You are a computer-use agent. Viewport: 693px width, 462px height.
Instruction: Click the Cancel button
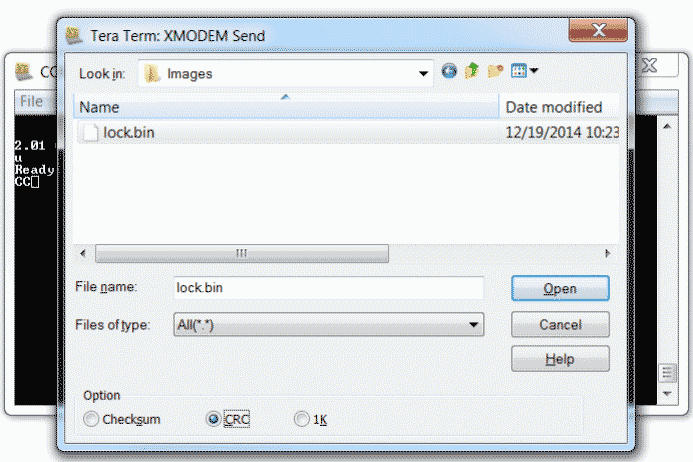pos(560,325)
